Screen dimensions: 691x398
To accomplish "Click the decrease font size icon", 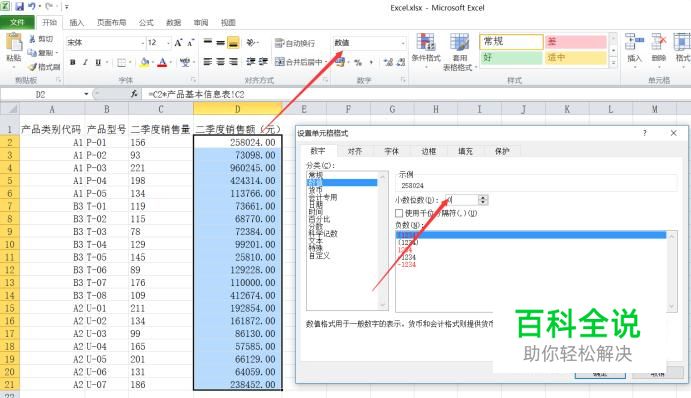I will pos(190,43).
